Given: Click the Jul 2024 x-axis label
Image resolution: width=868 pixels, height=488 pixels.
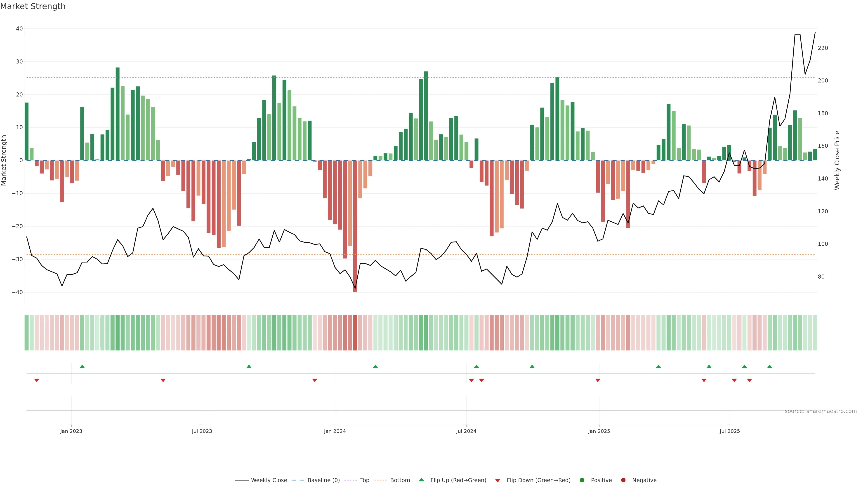Looking at the screenshot, I should (x=466, y=431).
